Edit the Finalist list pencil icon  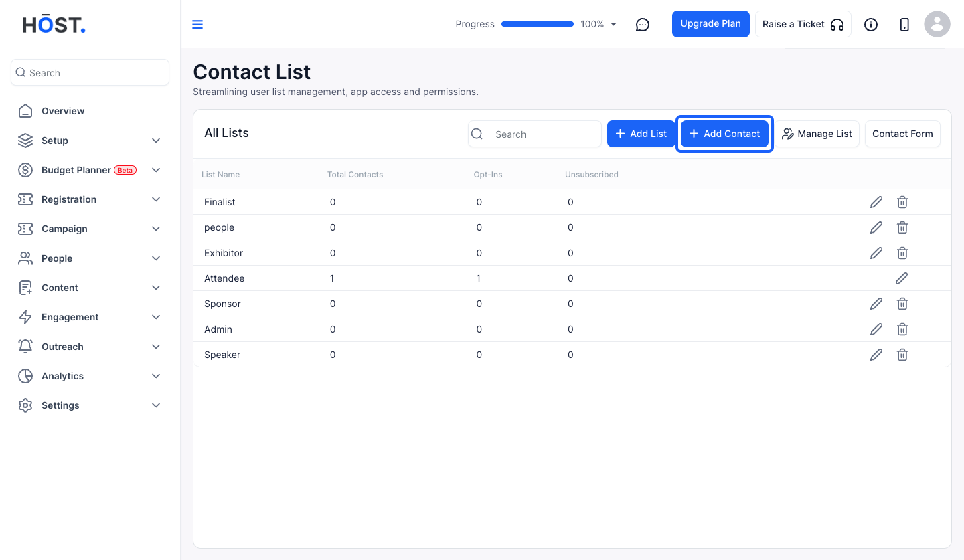pyautogui.click(x=876, y=202)
